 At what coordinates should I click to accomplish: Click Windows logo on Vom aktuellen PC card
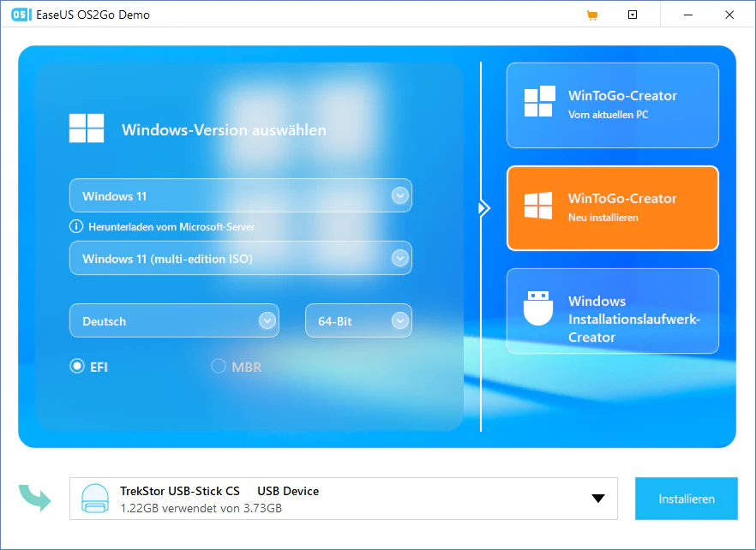click(539, 101)
